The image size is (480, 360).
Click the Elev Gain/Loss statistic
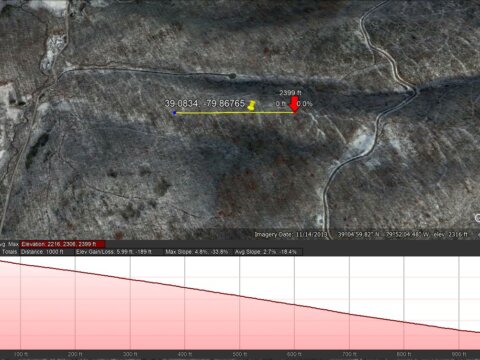pos(114,252)
